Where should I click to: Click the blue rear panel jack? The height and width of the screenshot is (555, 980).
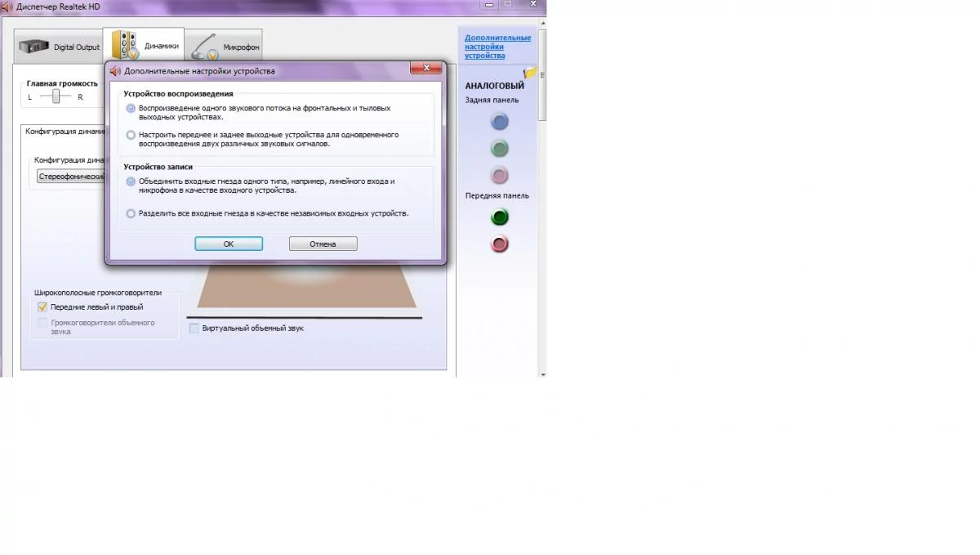point(499,122)
